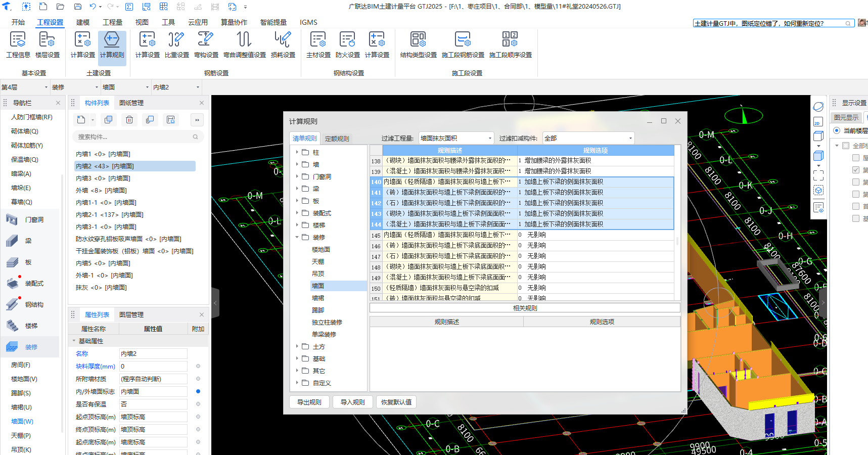Viewport: 868px width, 455px height.
Task: Toggle 所附墙材质 additional-property marker
Action: (198, 379)
